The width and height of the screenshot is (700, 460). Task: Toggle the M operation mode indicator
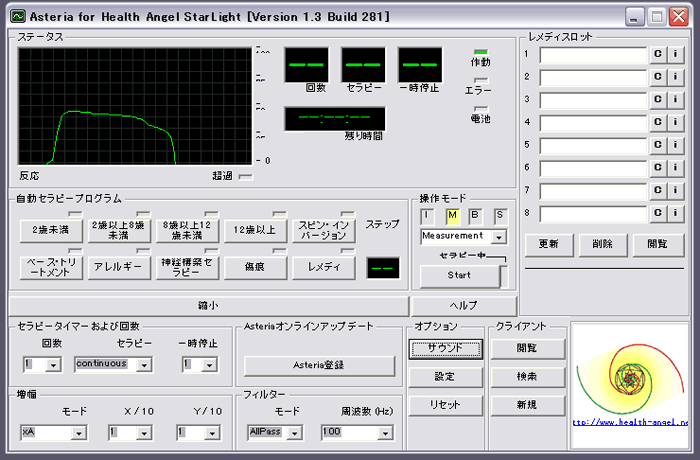pyautogui.click(x=452, y=215)
